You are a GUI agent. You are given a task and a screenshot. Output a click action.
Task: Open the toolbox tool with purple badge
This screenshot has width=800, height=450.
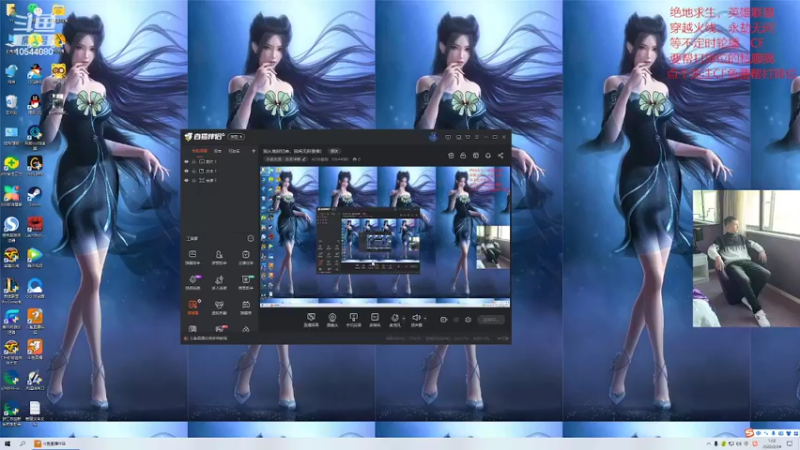click(193, 282)
